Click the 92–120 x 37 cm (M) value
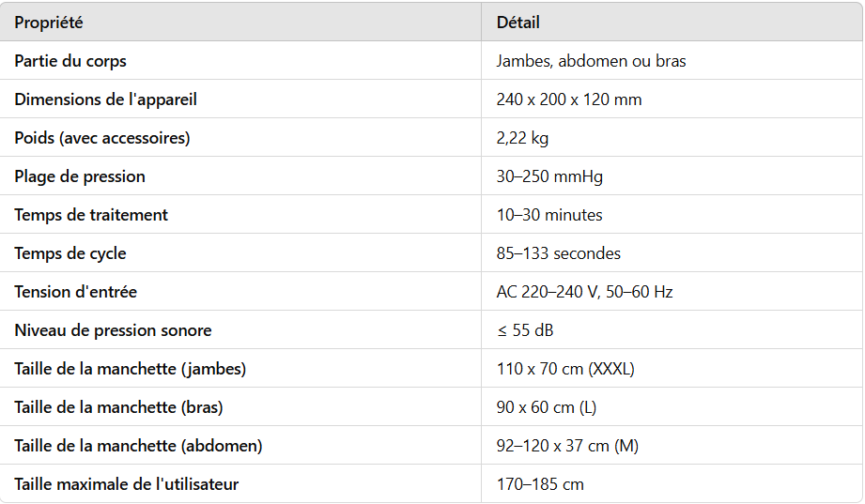This screenshot has height=504, width=865. (x=567, y=446)
